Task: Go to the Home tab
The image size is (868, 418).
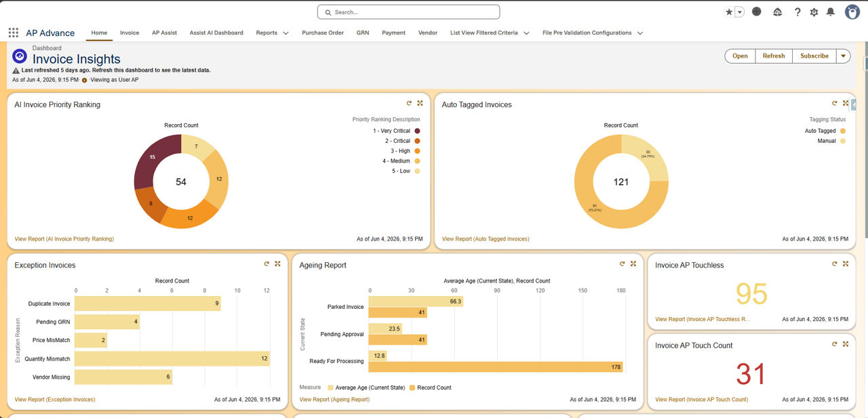Action: click(x=99, y=33)
